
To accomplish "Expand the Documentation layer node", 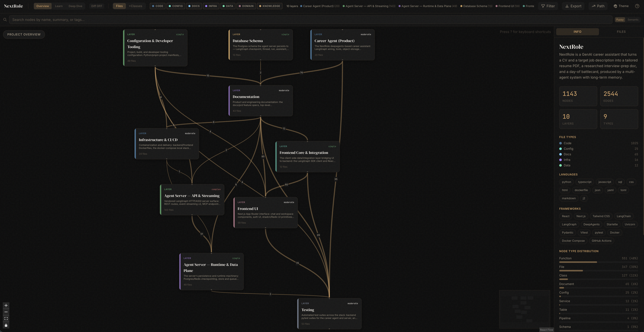I will (x=261, y=101).
